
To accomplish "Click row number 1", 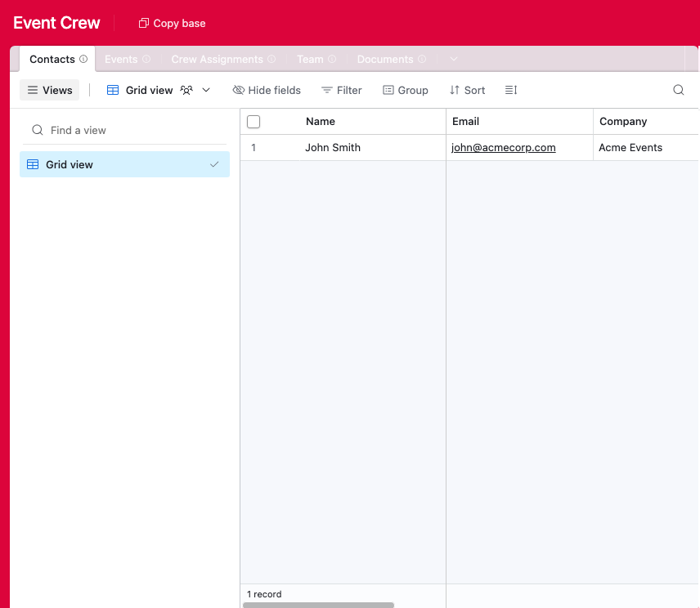I will (x=254, y=148).
